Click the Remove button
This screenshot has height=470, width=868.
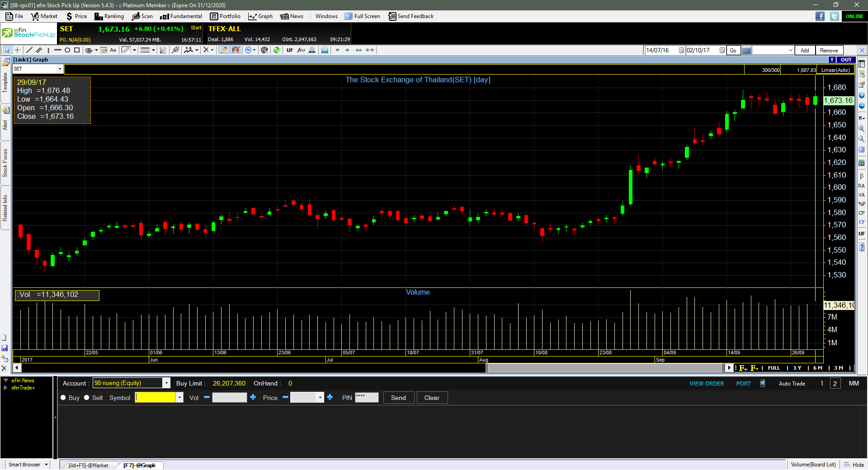point(829,51)
